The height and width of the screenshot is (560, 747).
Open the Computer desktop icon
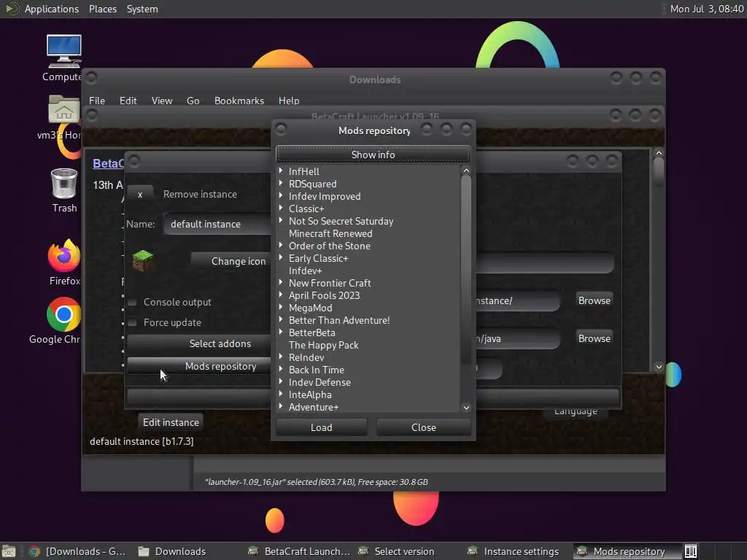point(64,52)
